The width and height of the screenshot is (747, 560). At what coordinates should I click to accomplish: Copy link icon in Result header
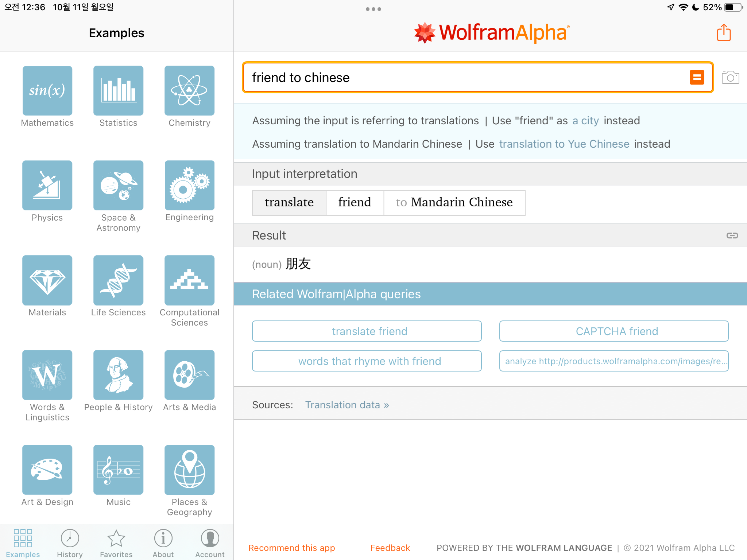(732, 236)
